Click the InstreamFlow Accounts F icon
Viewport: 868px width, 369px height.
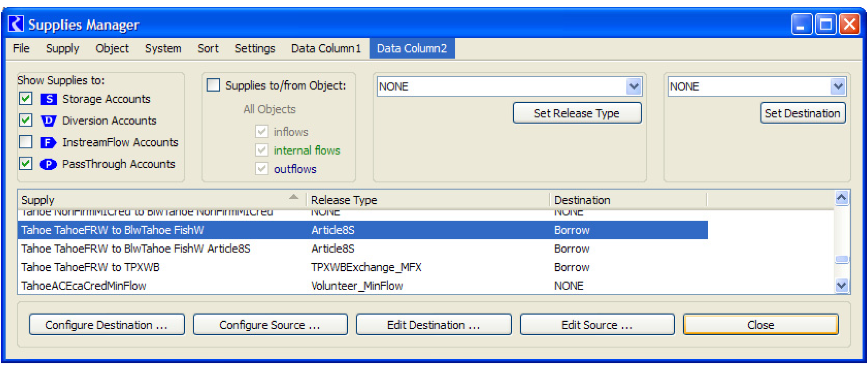coord(48,143)
